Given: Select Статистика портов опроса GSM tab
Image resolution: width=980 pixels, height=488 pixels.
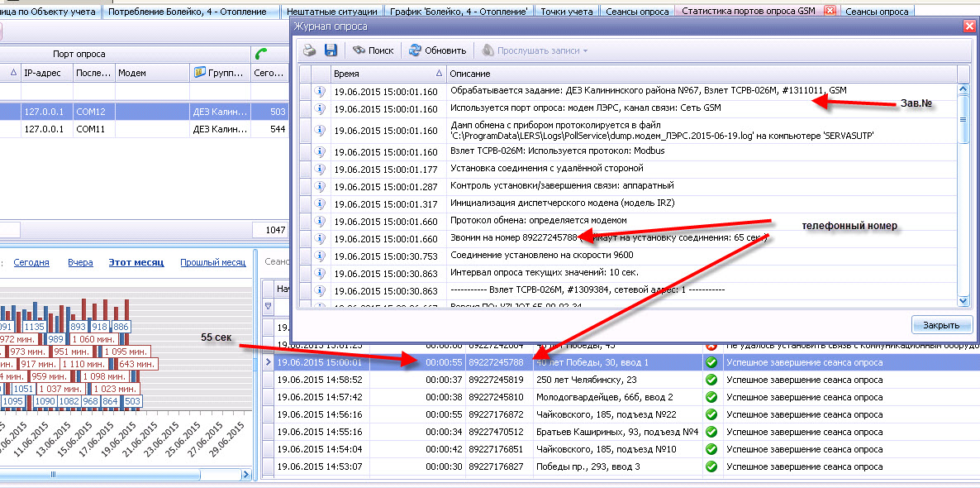Looking at the screenshot, I should pos(749,12).
